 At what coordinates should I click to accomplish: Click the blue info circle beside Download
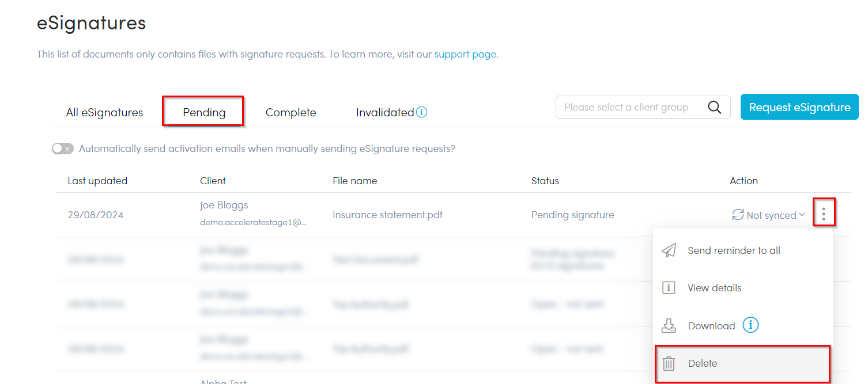click(750, 325)
